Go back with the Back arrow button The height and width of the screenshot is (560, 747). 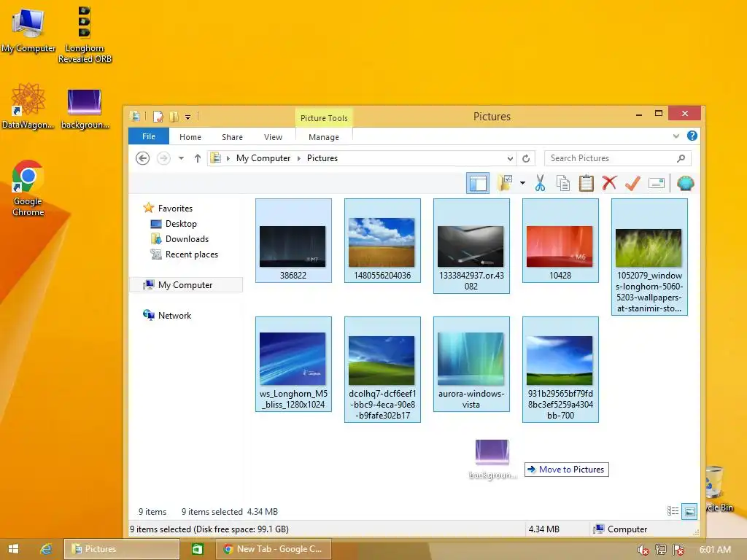click(x=142, y=158)
